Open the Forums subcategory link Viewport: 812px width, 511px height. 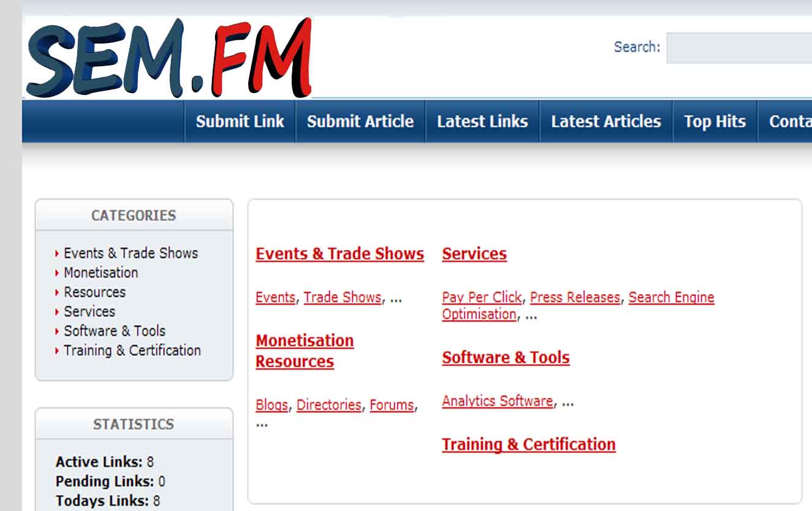tap(392, 406)
